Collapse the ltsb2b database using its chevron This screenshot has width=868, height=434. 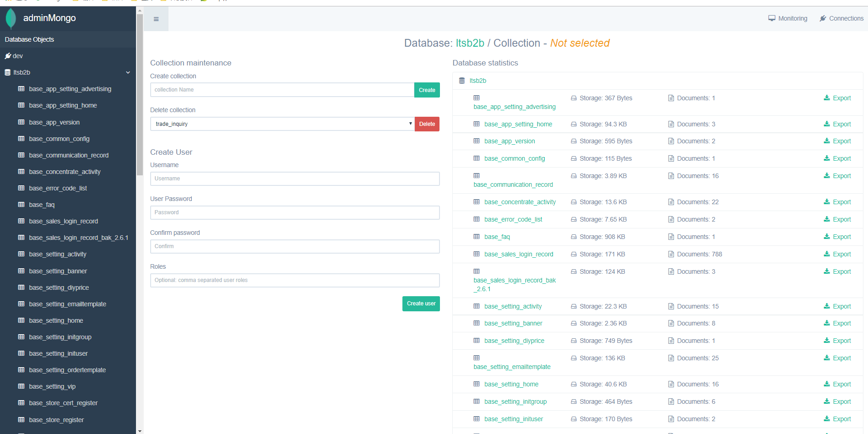[x=128, y=72]
